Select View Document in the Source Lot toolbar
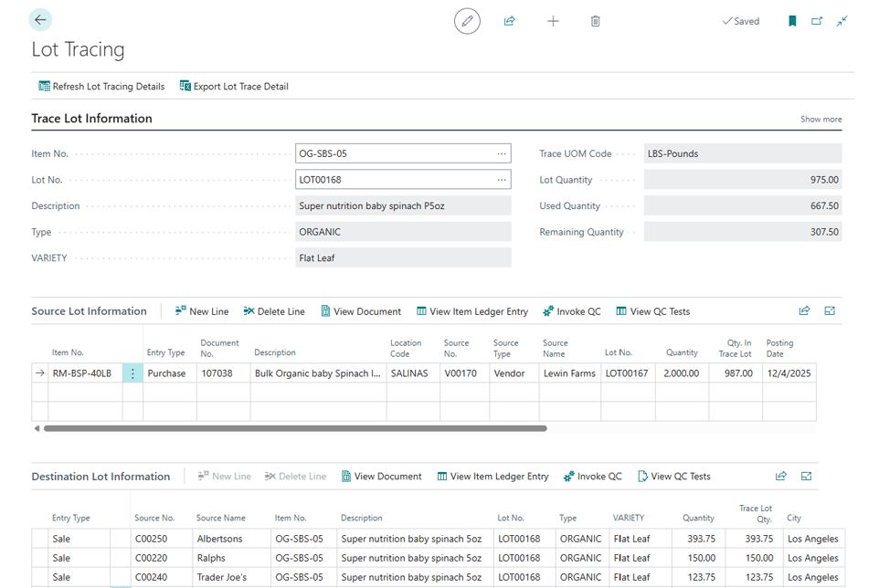Screen dimensions: 879x588 pyautogui.click(x=360, y=310)
